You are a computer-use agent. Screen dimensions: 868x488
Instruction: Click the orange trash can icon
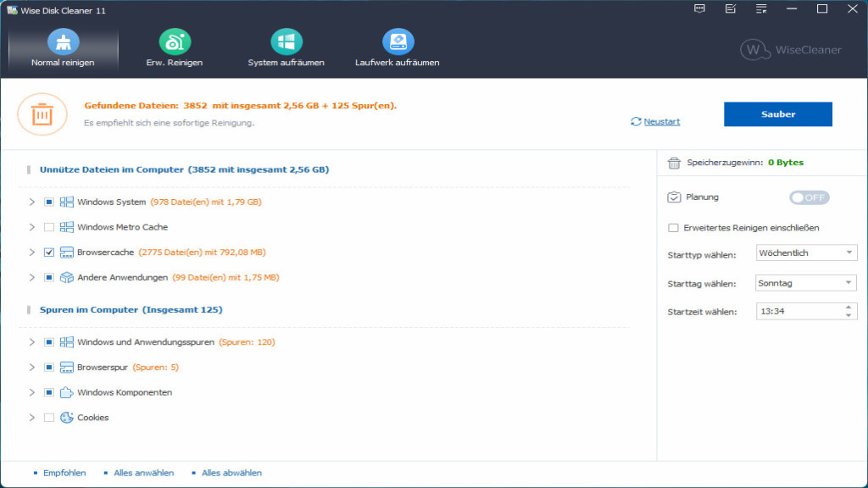click(x=42, y=114)
